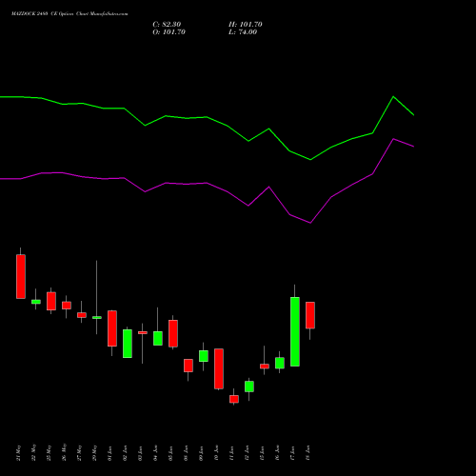Click the red candlestick above 05 Jun
Image resolution: width=476 pixels, height=476 pixels.
[173, 333]
